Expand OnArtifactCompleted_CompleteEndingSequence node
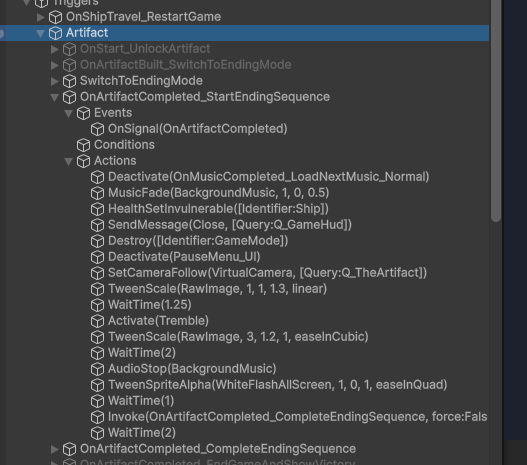 [x=54, y=449]
